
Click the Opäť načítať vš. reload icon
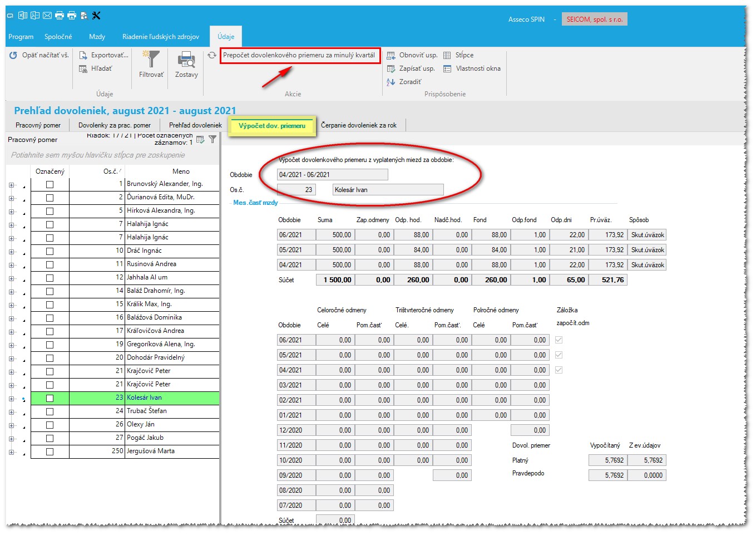tap(13, 55)
